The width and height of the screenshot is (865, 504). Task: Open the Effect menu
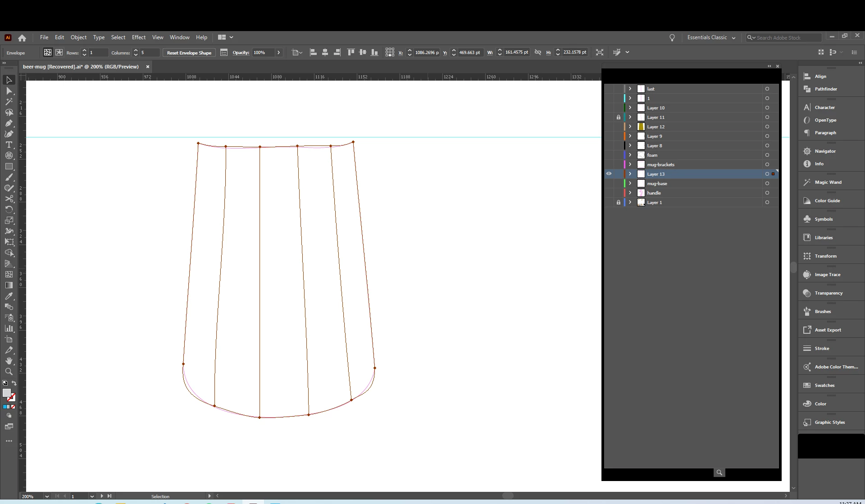pos(138,37)
